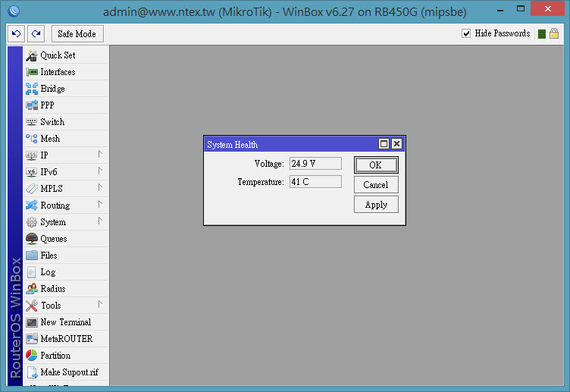Select the New Terminal menu label

66,322
